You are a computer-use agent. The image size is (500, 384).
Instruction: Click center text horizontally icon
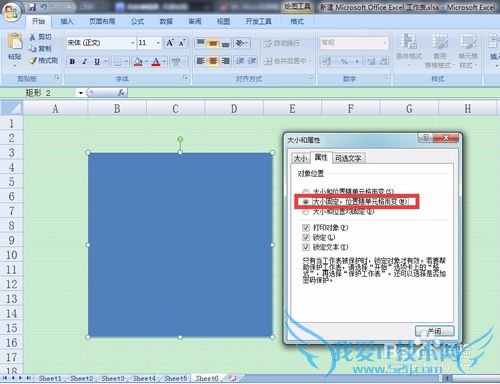point(213,61)
